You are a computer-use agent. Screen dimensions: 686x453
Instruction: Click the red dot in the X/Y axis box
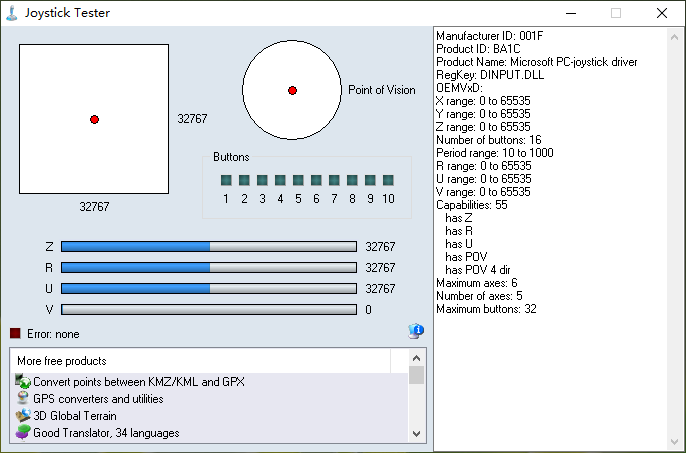[x=94, y=119]
